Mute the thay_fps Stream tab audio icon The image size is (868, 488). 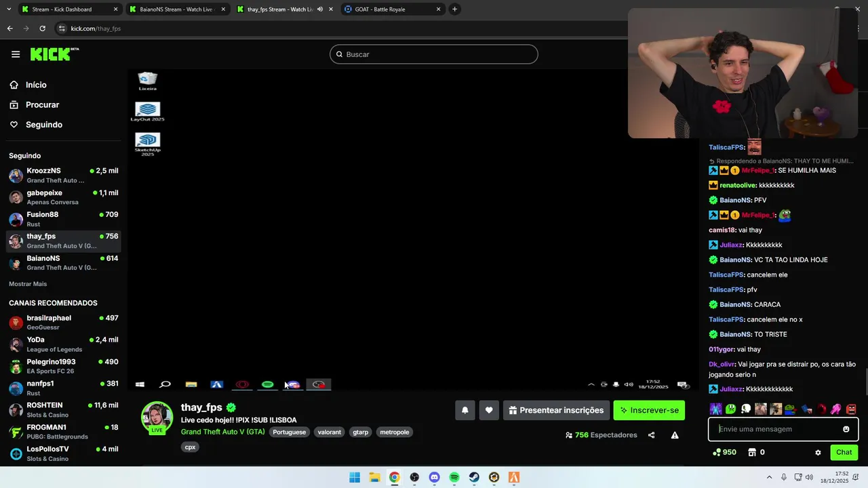[x=320, y=9]
